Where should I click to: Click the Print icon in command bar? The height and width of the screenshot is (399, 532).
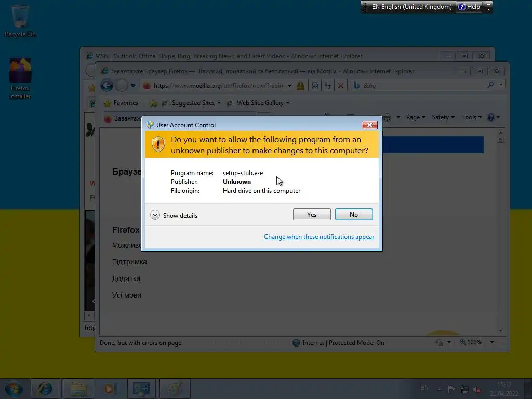(388, 117)
